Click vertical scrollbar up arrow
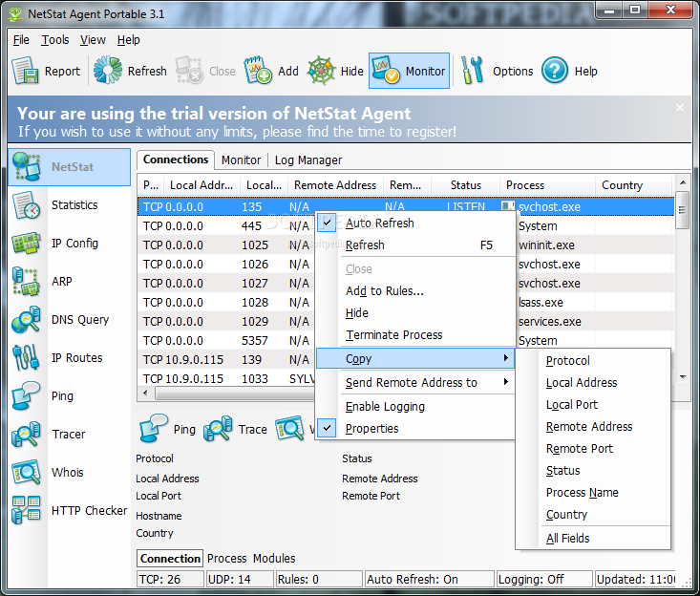700x596 pixels. (683, 182)
